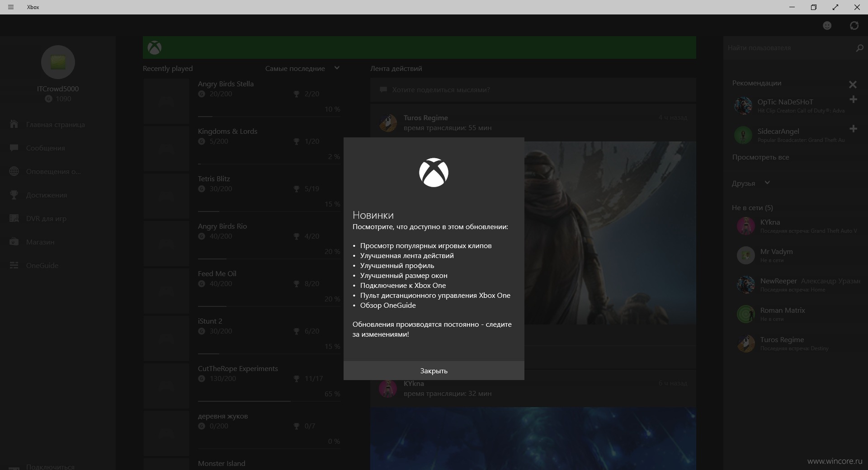Screen dimensions: 868x470
Task: Click the Xbox logo in dialog
Action: click(434, 172)
